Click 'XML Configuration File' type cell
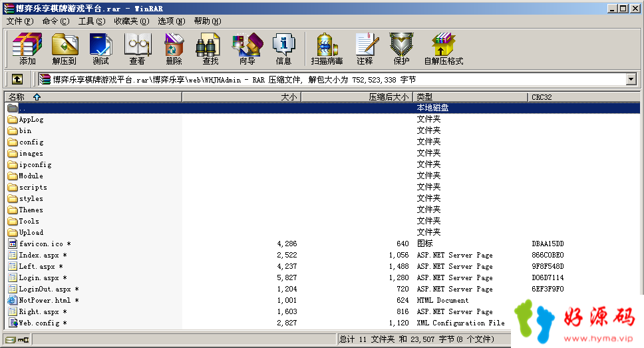The width and height of the screenshot is (644, 348). point(460,323)
